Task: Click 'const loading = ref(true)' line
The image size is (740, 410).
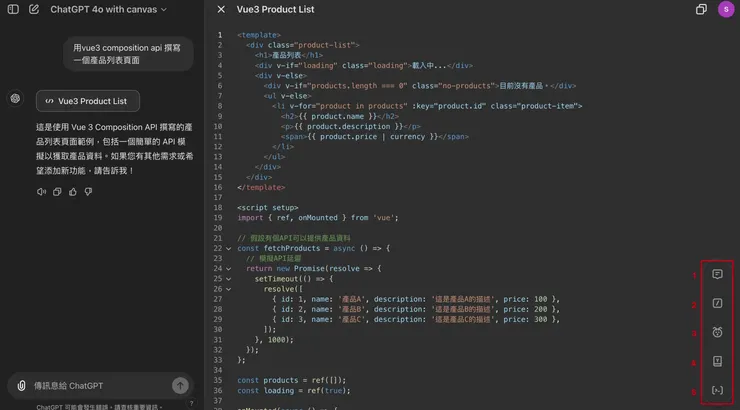Action: [x=294, y=391]
